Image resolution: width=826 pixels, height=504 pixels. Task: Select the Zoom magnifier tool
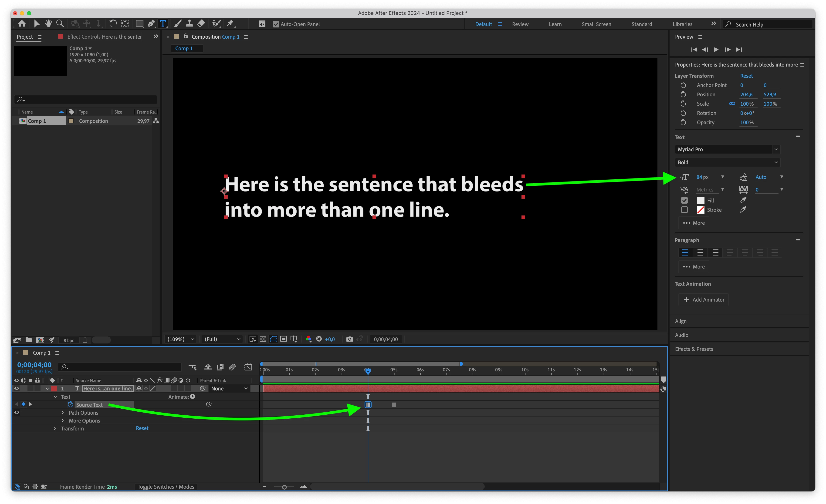pos(60,24)
